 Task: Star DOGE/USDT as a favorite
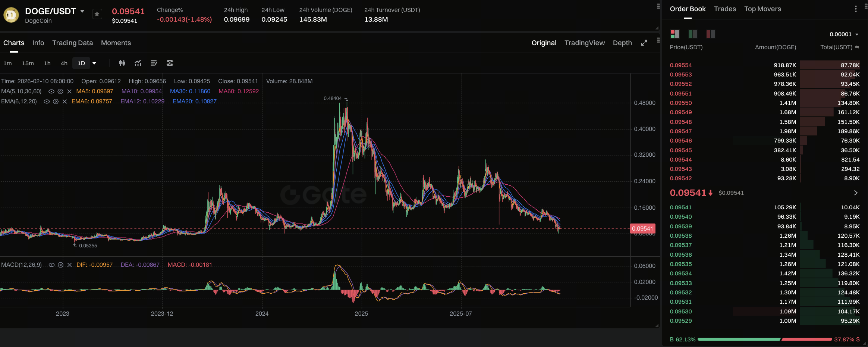(97, 13)
